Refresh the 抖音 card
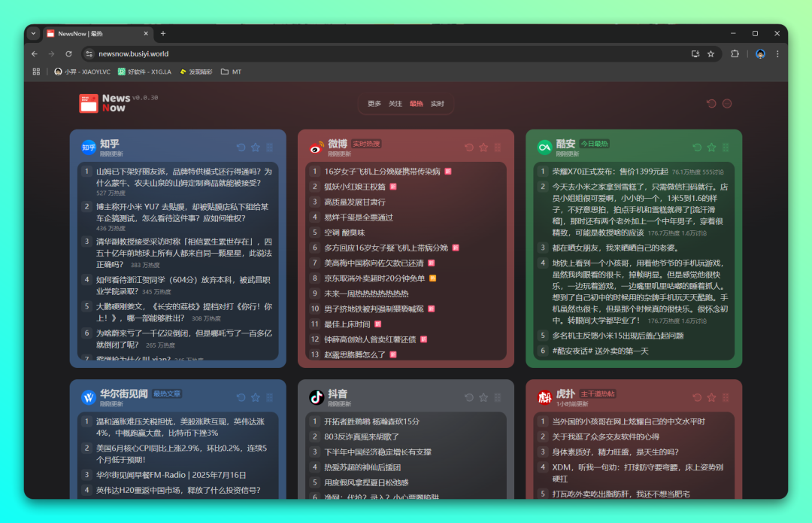The width and height of the screenshot is (812, 523). pyautogui.click(x=469, y=397)
